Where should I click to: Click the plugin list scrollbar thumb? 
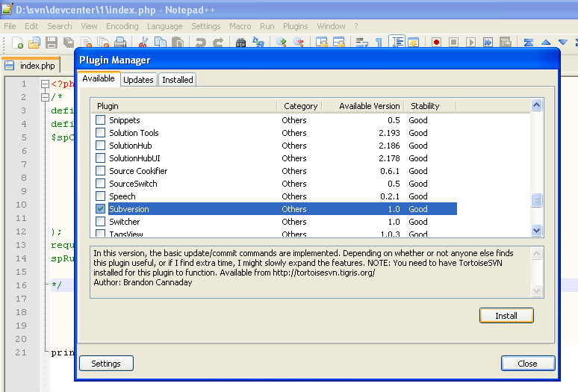click(536, 200)
